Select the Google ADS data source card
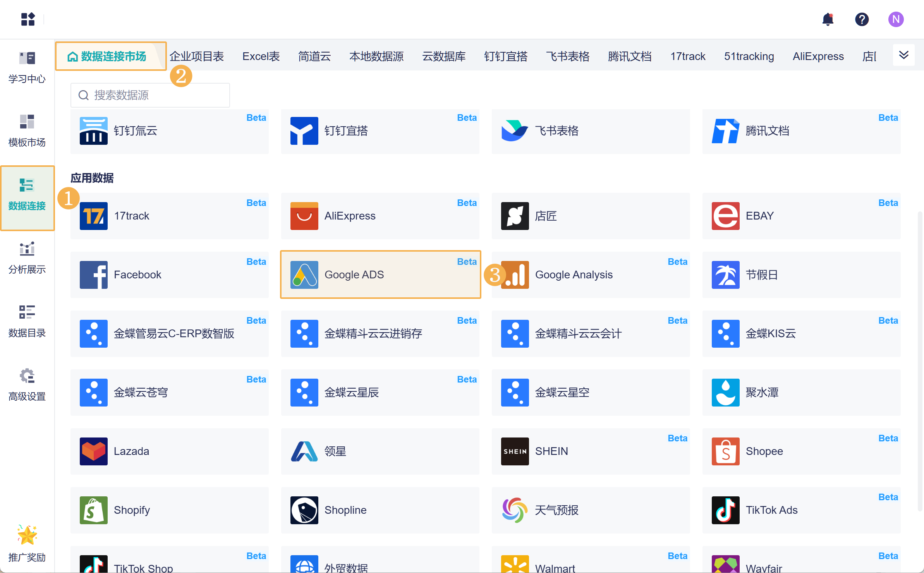 pyautogui.click(x=380, y=274)
